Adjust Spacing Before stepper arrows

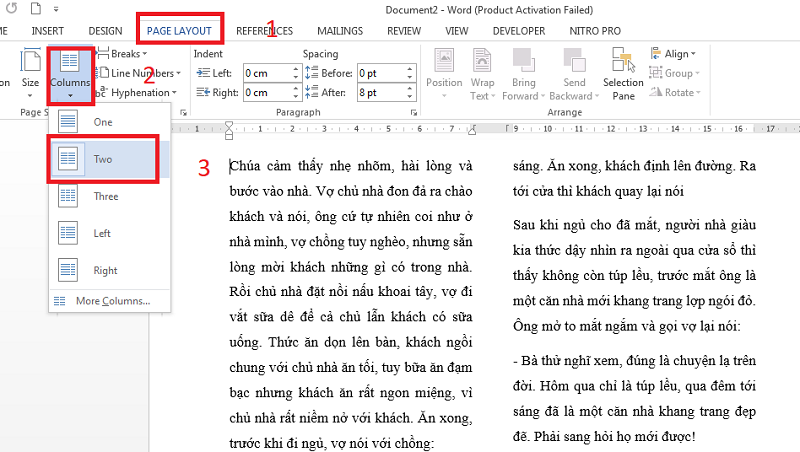(410, 73)
